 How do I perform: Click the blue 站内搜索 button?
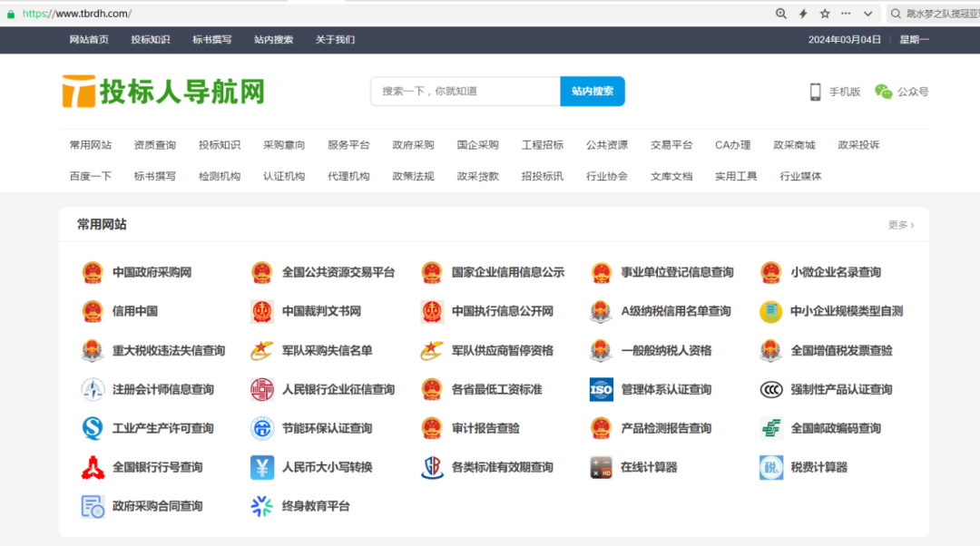coord(593,92)
